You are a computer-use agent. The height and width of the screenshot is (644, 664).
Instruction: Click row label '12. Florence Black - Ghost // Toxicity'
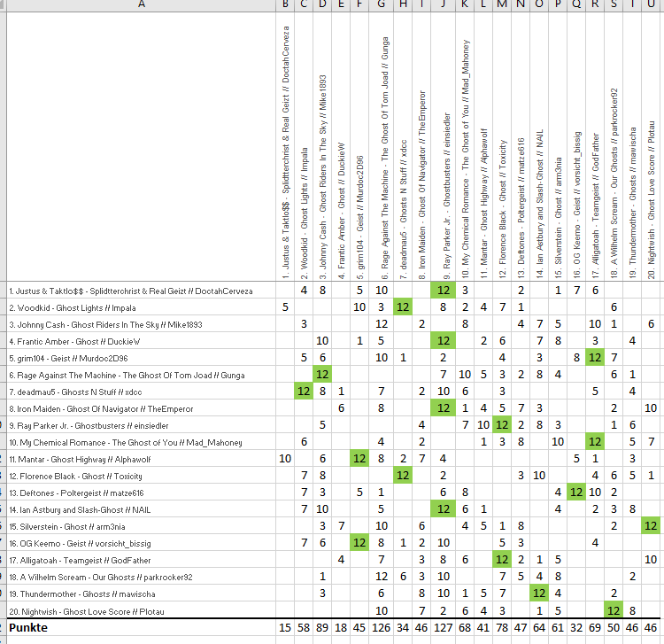pos(76,477)
